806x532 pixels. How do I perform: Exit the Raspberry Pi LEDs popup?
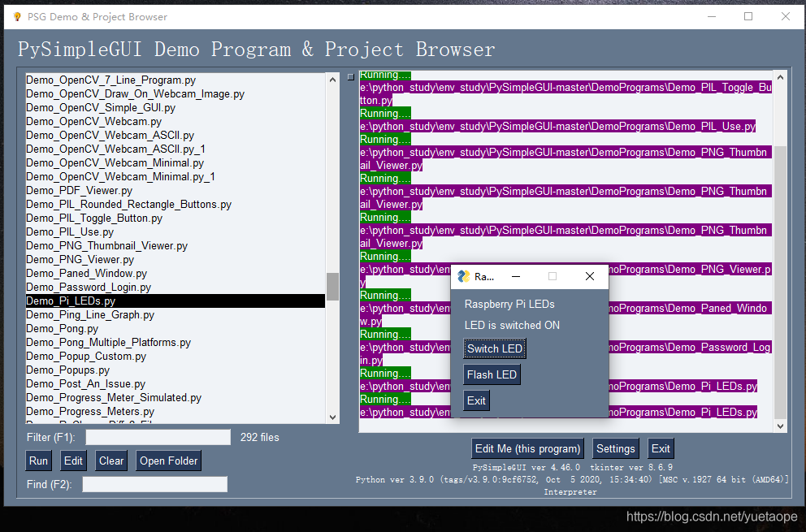tap(476, 400)
